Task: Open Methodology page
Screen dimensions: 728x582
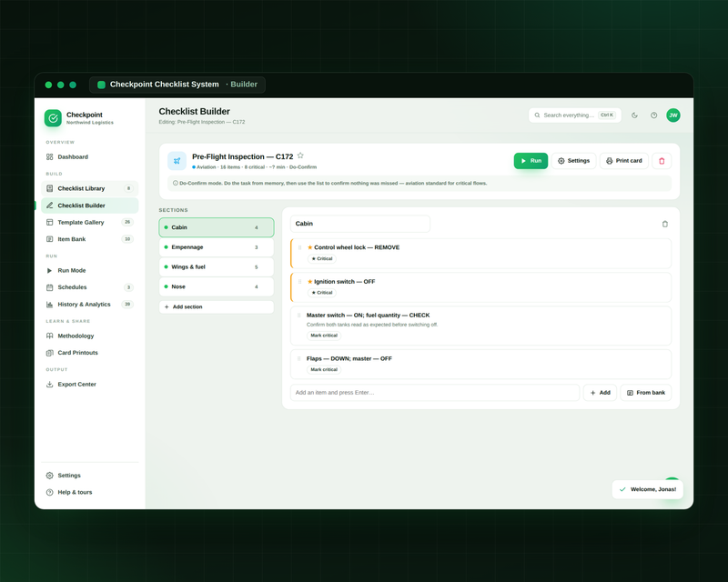Action: pos(89,336)
